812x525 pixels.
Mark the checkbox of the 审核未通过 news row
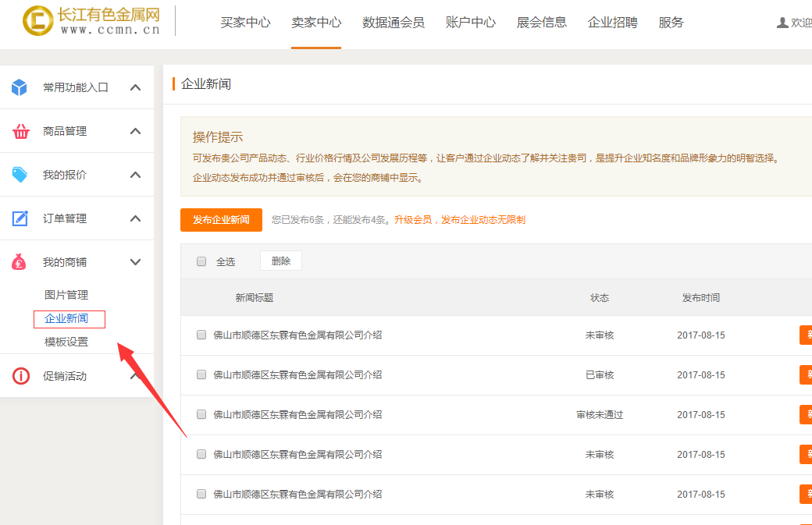point(201,414)
